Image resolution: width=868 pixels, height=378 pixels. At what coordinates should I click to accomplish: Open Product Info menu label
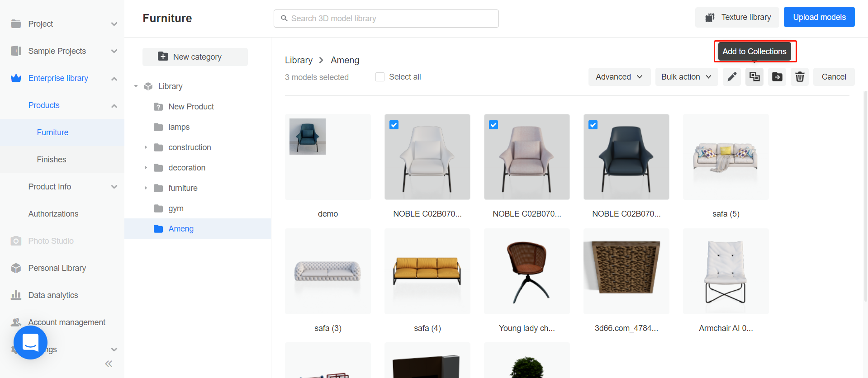(50, 187)
